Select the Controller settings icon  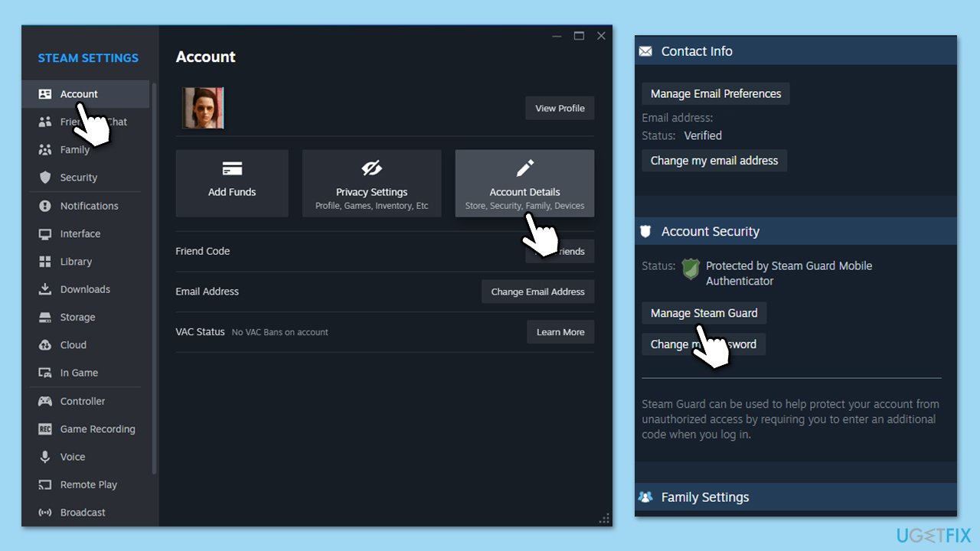tap(45, 401)
